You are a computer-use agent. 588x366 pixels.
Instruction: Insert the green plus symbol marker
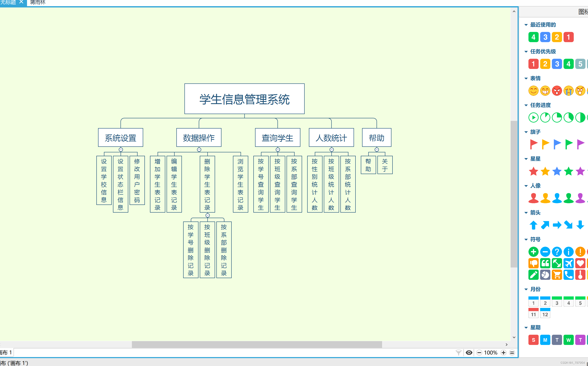[533, 252]
